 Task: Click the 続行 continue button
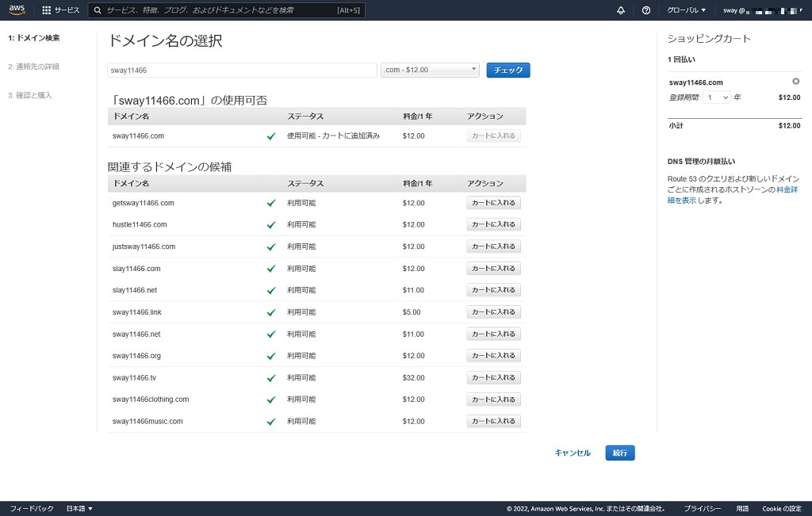point(620,453)
